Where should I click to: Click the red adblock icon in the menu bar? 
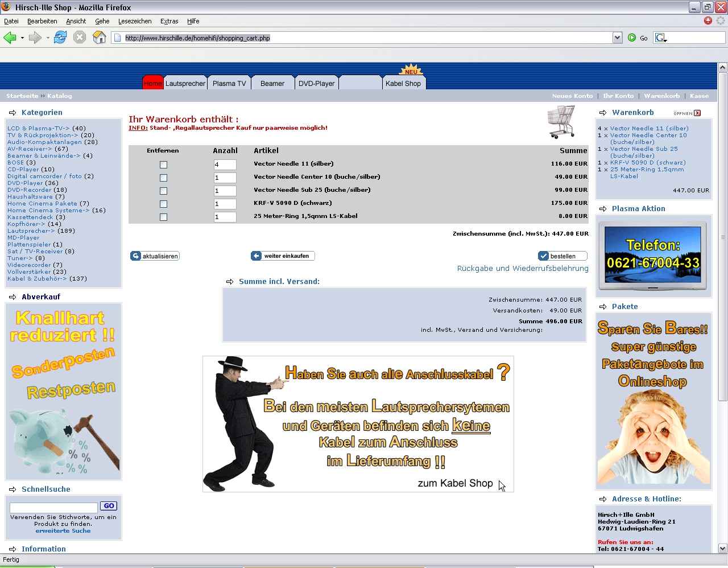708,20
